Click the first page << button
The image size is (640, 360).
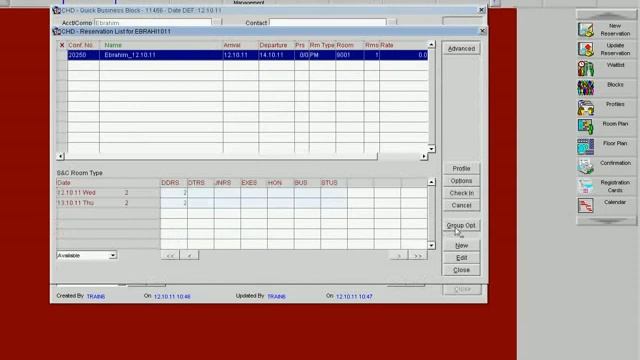170,256
